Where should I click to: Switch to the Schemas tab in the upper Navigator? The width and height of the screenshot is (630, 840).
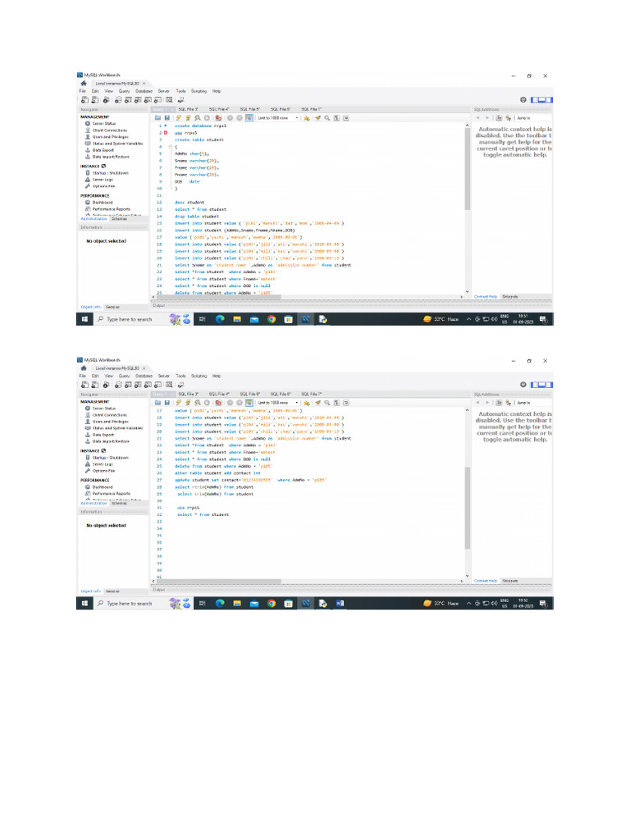click(x=119, y=218)
